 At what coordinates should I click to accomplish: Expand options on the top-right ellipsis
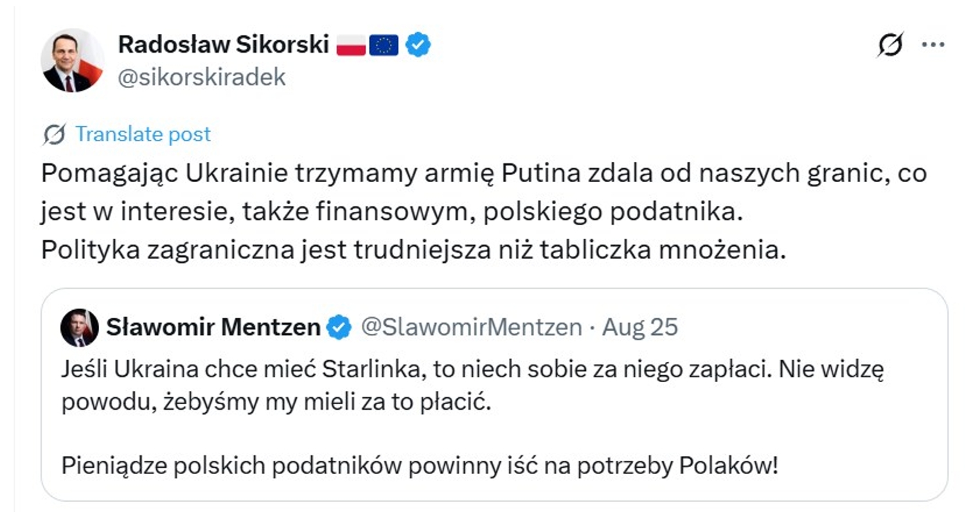[934, 44]
